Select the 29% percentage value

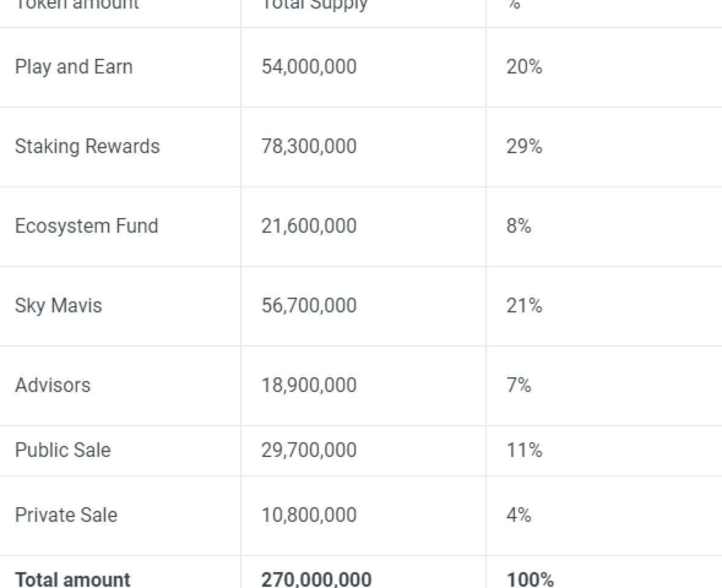click(x=524, y=146)
